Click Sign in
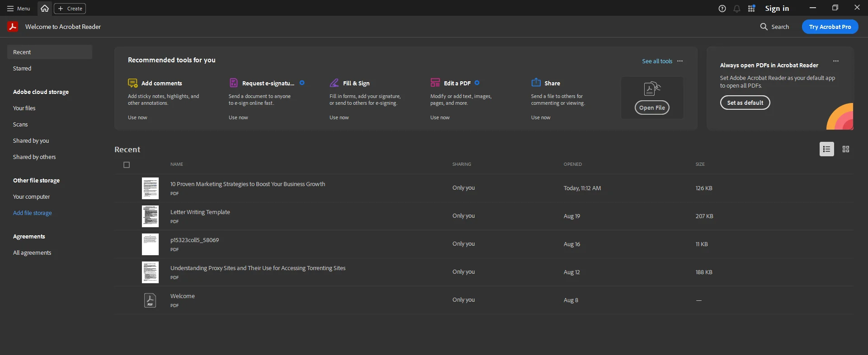The width and height of the screenshot is (868, 355). pos(777,9)
